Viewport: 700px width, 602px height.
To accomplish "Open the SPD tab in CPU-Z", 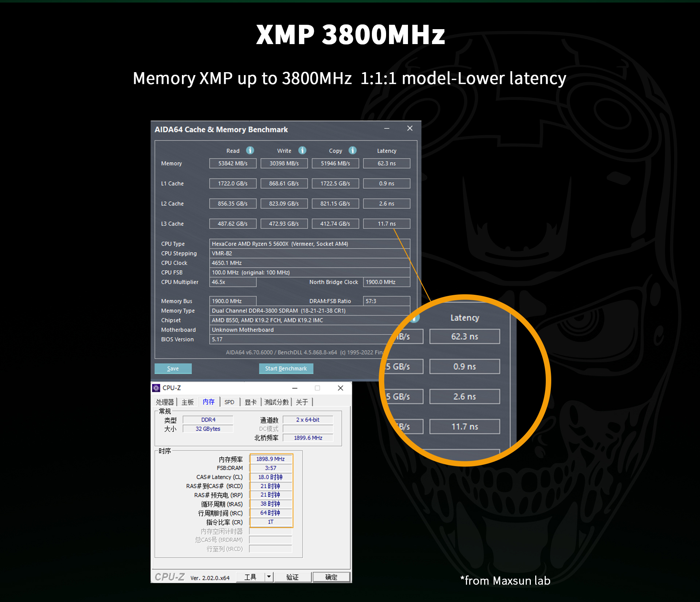I will pyautogui.click(x=229, y=402).
